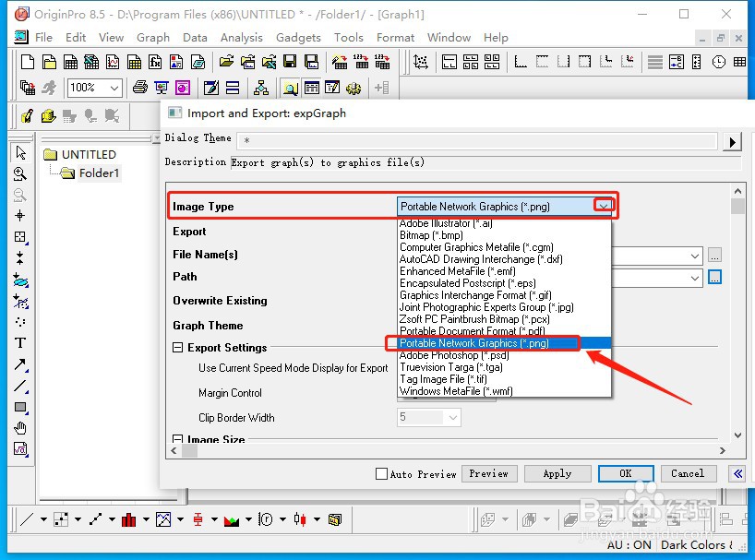This screenshot has width=755, height=560.
Task: Open the File Name(s) dropdown arrow
Action: 694,256
